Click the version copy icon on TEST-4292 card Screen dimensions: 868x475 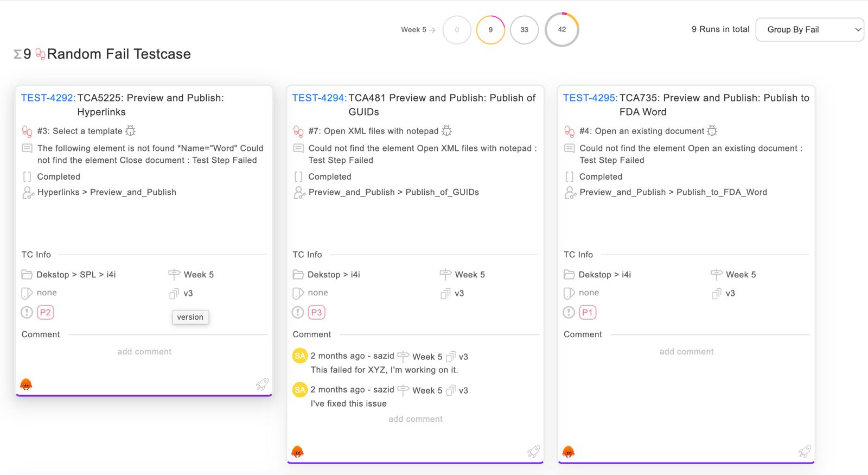click(174, 294)
